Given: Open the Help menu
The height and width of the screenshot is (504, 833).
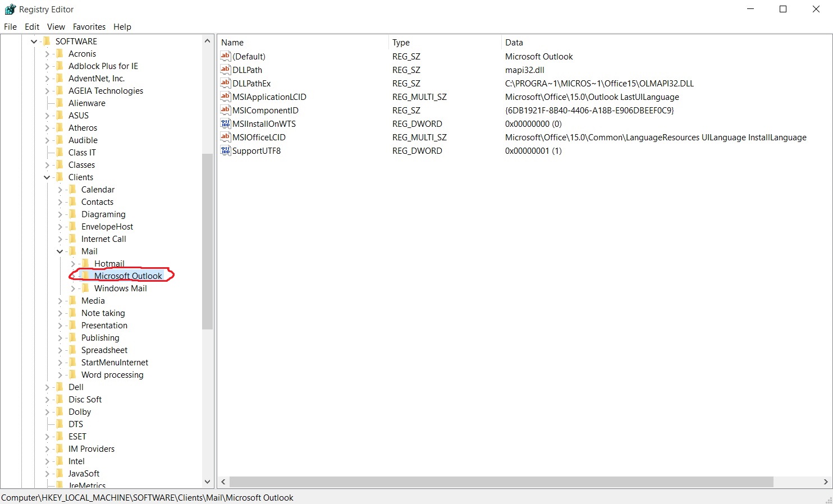Looking at the screenshot, I should pyautogui.click(x=122, y=26).
